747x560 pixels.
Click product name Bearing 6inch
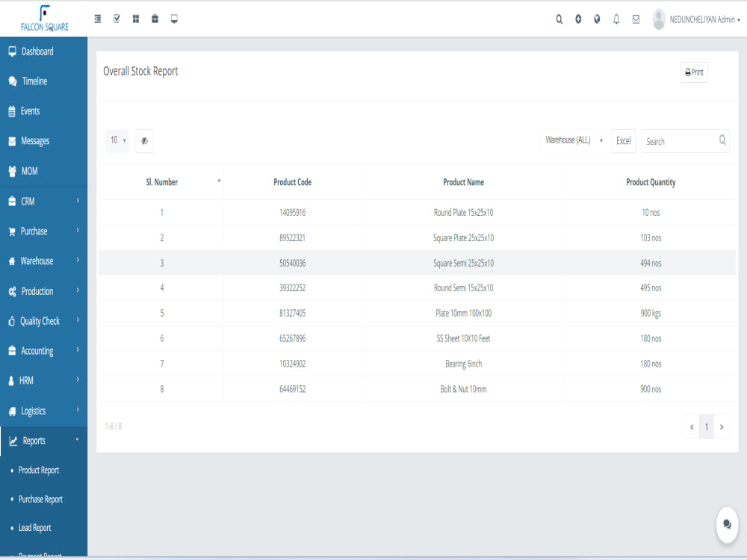point(464,364)
